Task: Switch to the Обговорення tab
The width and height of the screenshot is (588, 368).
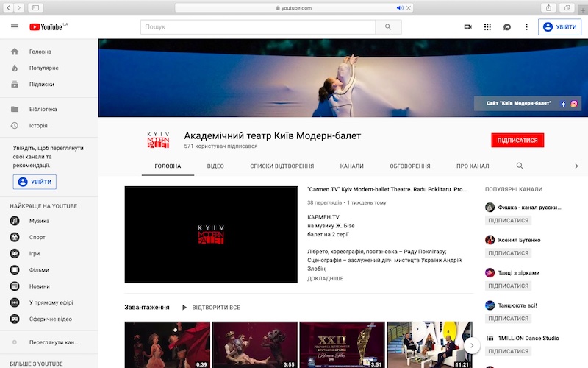Action: tap(410, 166)
